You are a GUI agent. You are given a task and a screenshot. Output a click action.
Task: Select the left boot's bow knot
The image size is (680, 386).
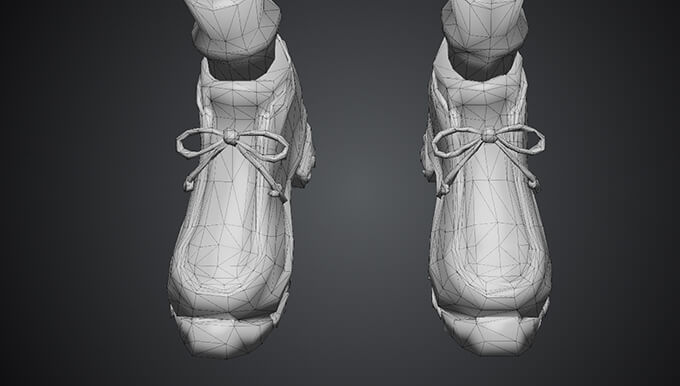231,137
